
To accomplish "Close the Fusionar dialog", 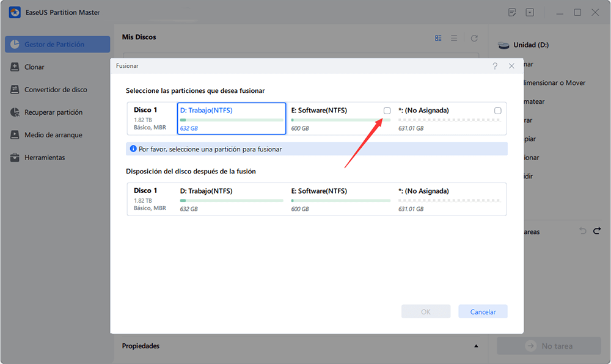I will pos(511,66).
